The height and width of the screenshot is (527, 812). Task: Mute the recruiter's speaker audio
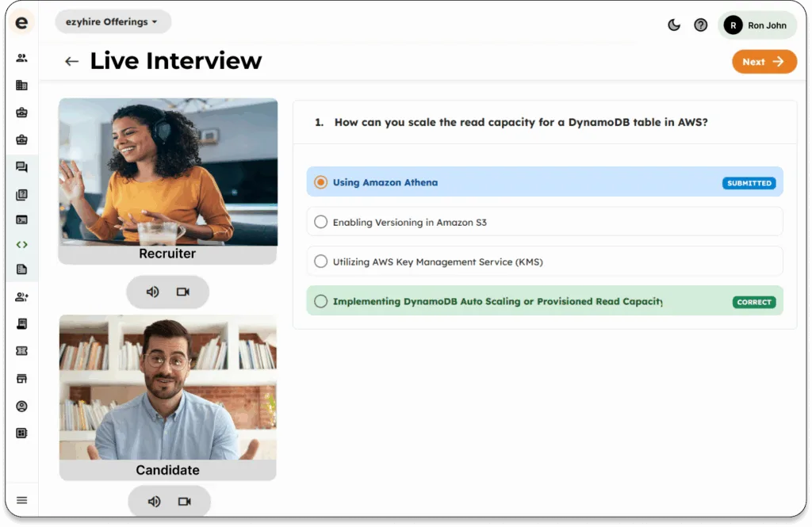pos(153,292)
